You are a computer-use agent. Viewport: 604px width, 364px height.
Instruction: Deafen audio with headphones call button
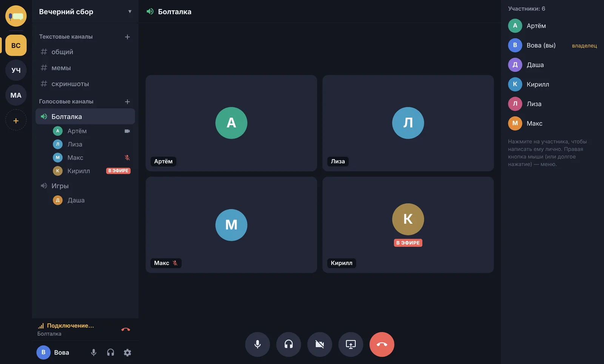coord(288,344)
